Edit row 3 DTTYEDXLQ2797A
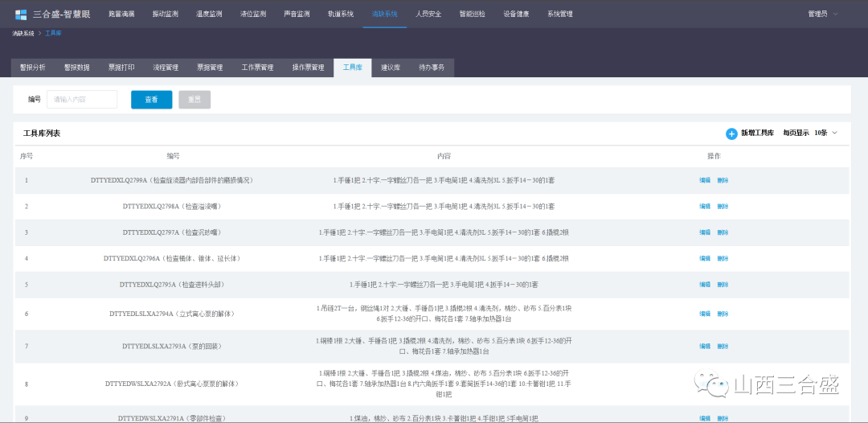Viewport: 868px width, 423px height. coord(705,232)
